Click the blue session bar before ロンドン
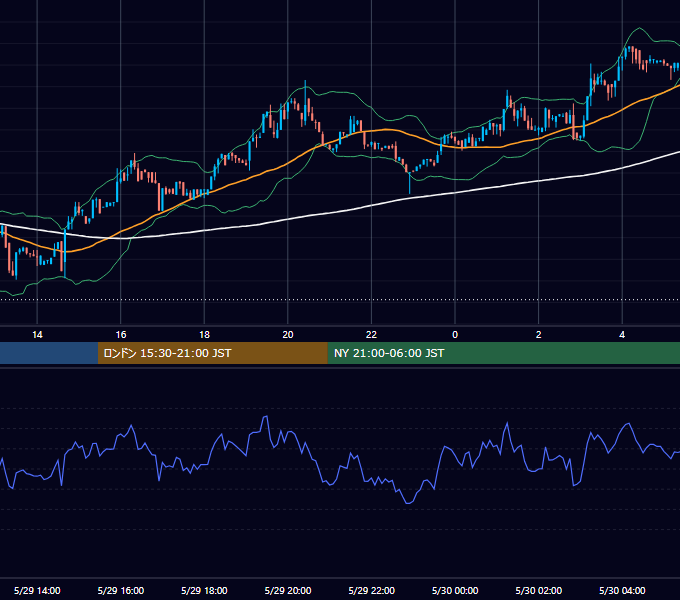 (49, 353)
